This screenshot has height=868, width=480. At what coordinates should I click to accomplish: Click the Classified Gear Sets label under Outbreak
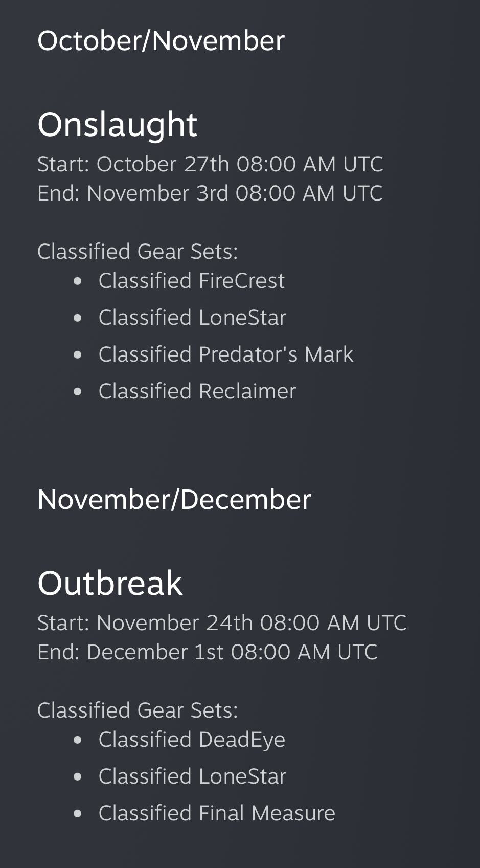tap(138, 710)
